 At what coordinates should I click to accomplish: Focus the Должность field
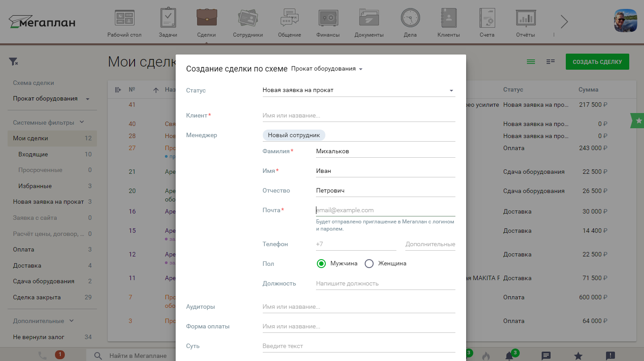point(385,284)
